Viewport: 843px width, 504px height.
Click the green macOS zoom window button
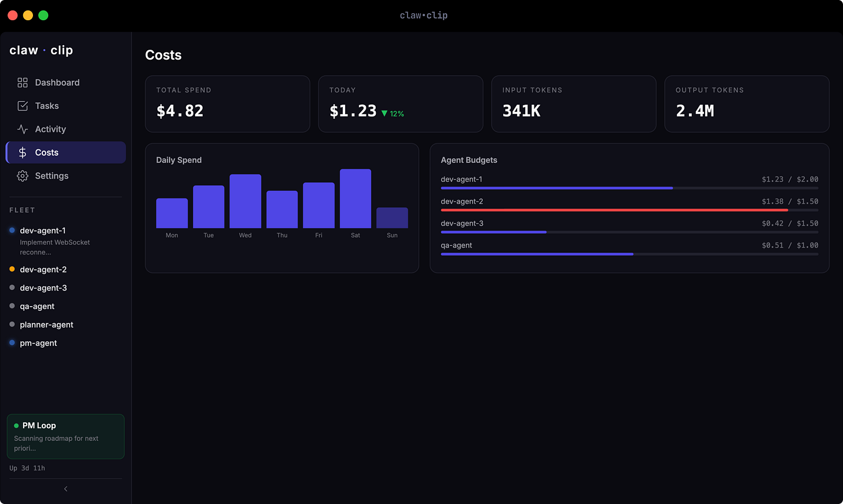[43, 16]
